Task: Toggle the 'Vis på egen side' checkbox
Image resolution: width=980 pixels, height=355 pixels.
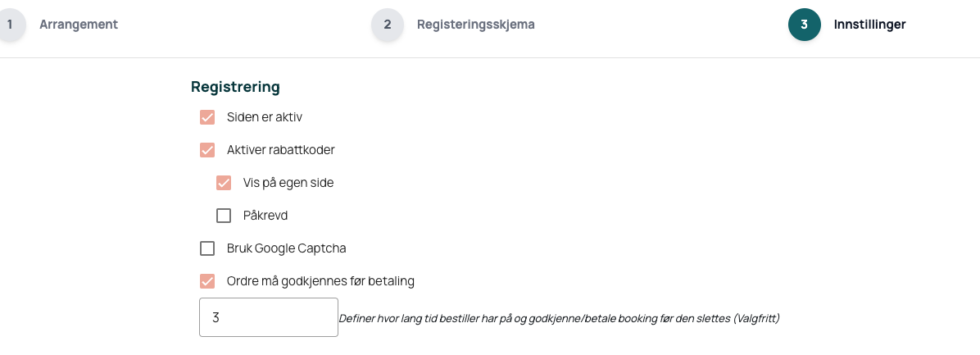Action: tap(224, 183)
